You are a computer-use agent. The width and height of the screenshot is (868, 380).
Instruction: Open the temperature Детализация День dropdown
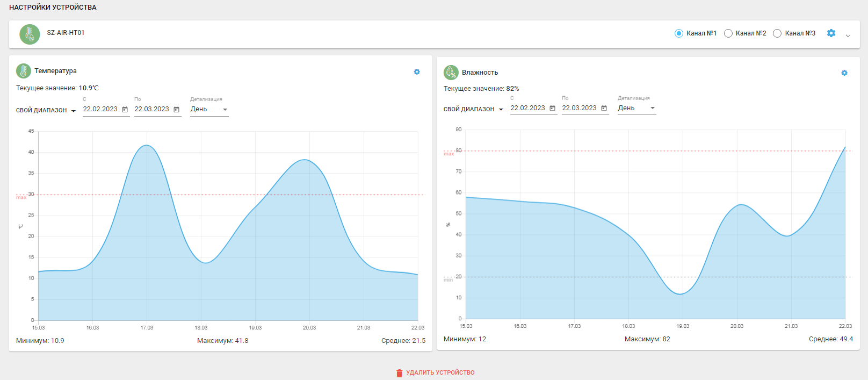point(209,109)
